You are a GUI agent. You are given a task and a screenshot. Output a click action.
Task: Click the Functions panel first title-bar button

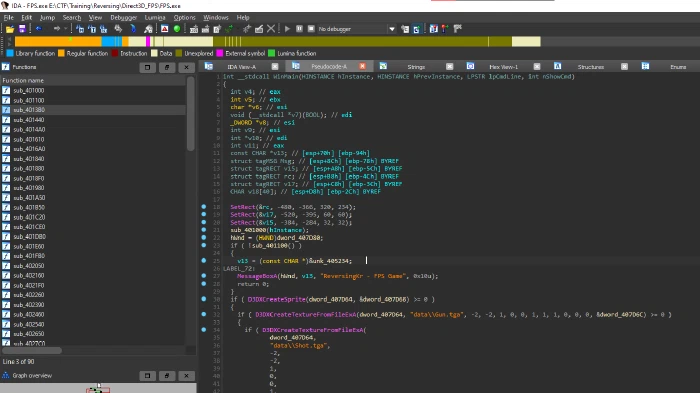(147, 67)
